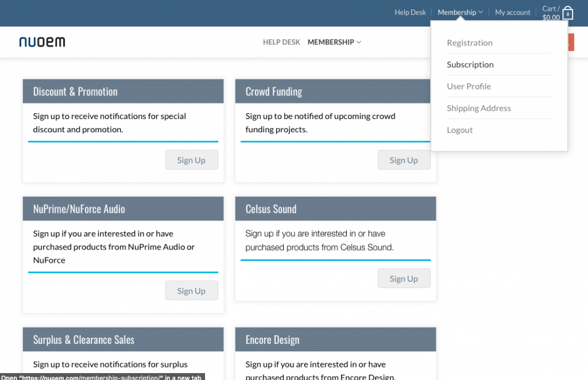Click the Celsus Sound card header
588x380 pixels.
[335, 209]
